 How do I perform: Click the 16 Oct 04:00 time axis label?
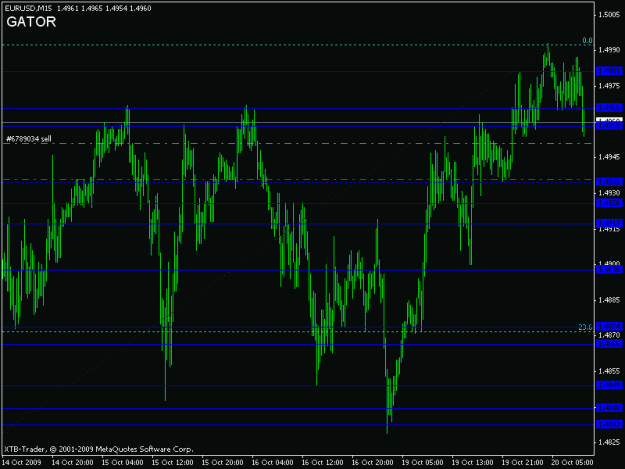coord(272,463)
